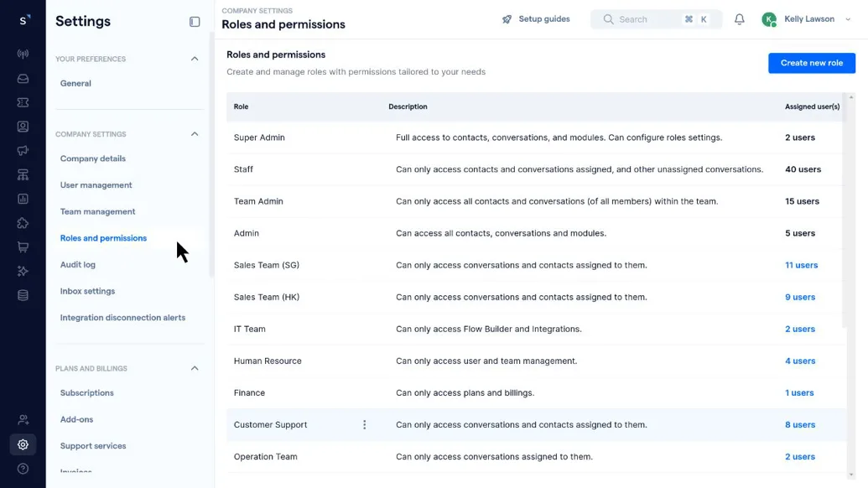868x488 pixels.
Task: Click the roles table vertical scrollbar
Action: click(851, 286)
